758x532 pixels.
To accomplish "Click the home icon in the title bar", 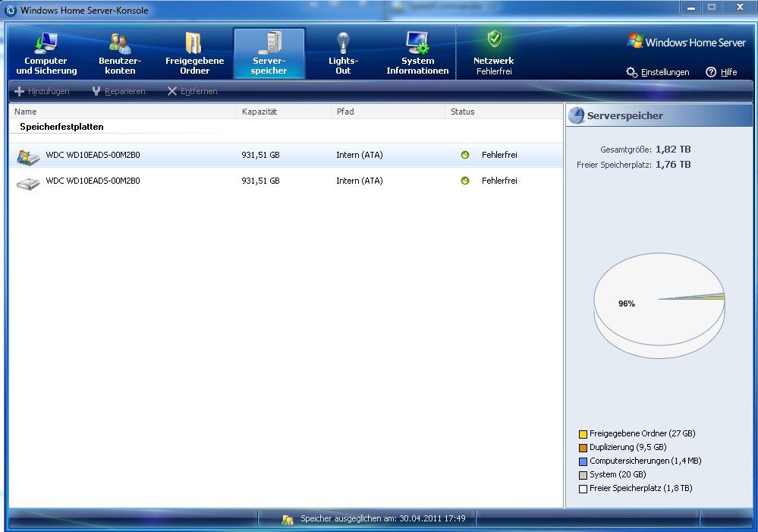I will click(x=10, y=10).
